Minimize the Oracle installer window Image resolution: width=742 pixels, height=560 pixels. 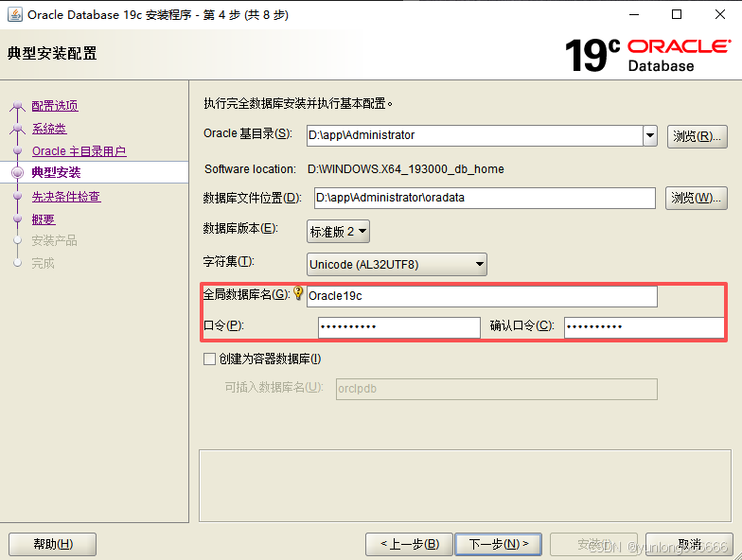point(634,15)
